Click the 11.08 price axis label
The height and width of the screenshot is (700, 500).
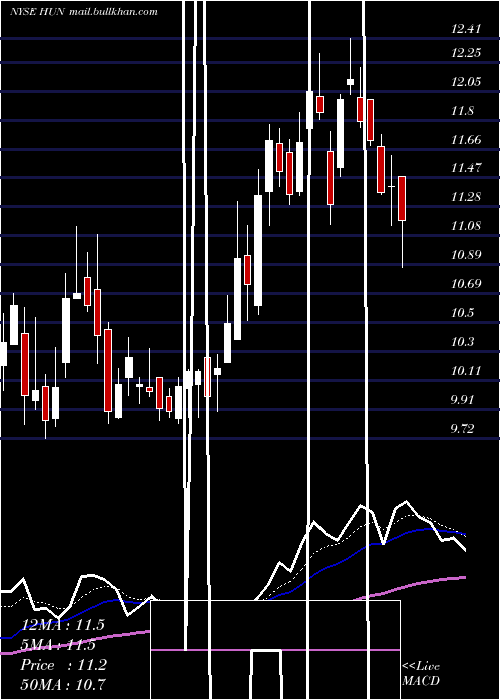pyautogui.click(x=466, y=225)
